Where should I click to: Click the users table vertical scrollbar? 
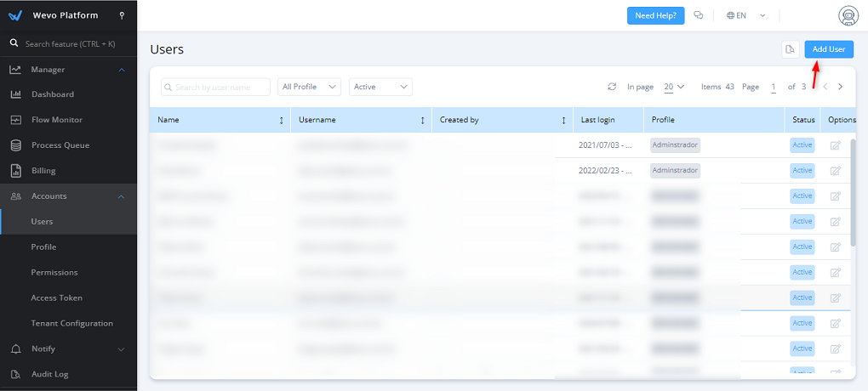(853, 191)
